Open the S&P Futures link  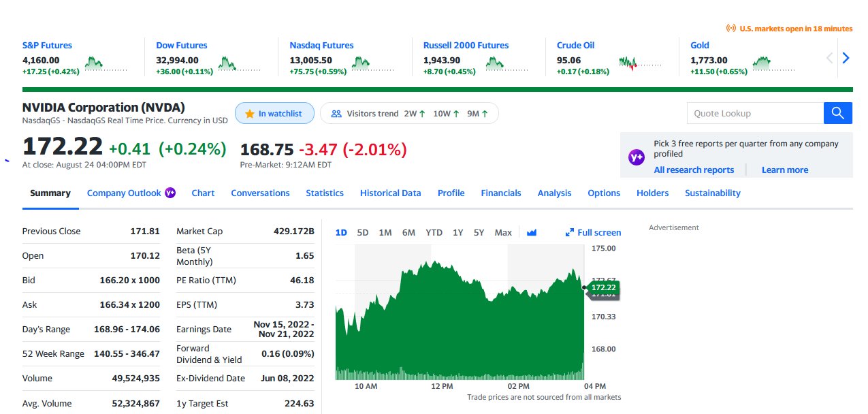(47, 46)
